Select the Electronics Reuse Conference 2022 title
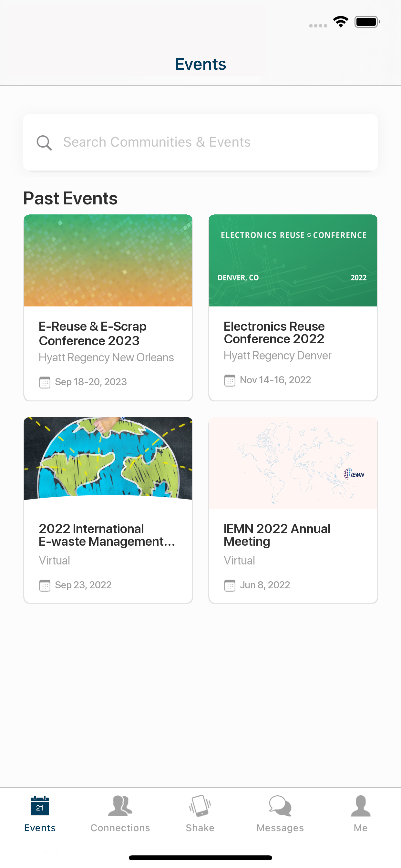 [274, 333]
